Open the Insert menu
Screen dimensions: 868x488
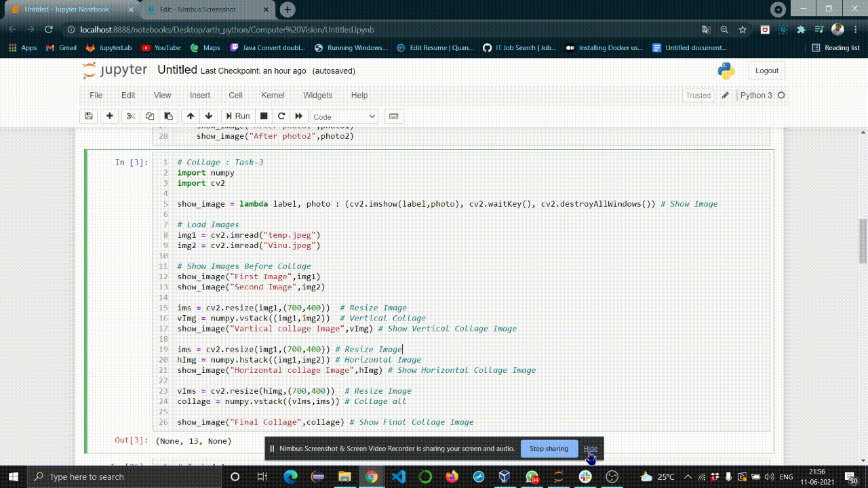pos(200,96)
